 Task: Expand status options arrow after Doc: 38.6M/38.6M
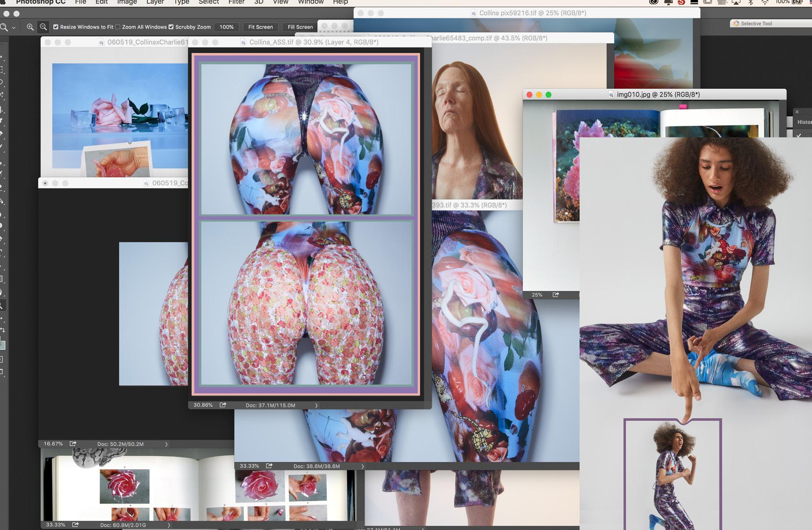[x=362, y=466]
